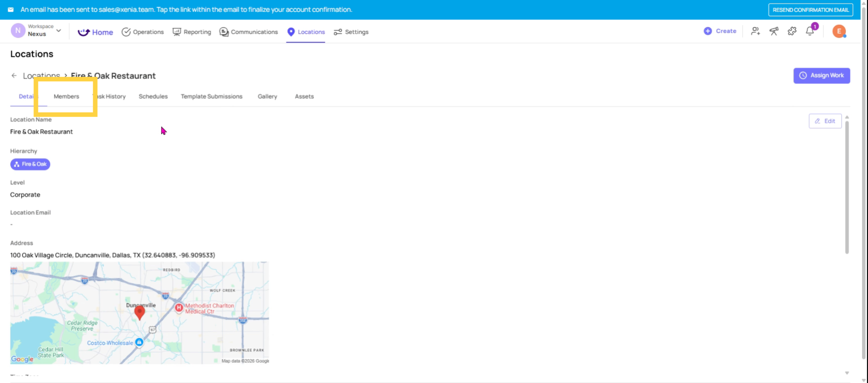Switch to the Schedules tab

coord(153,96)
